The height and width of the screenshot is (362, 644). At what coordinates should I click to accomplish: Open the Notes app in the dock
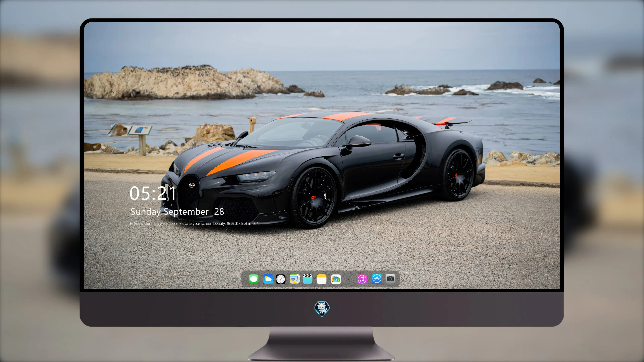[321, 279]
